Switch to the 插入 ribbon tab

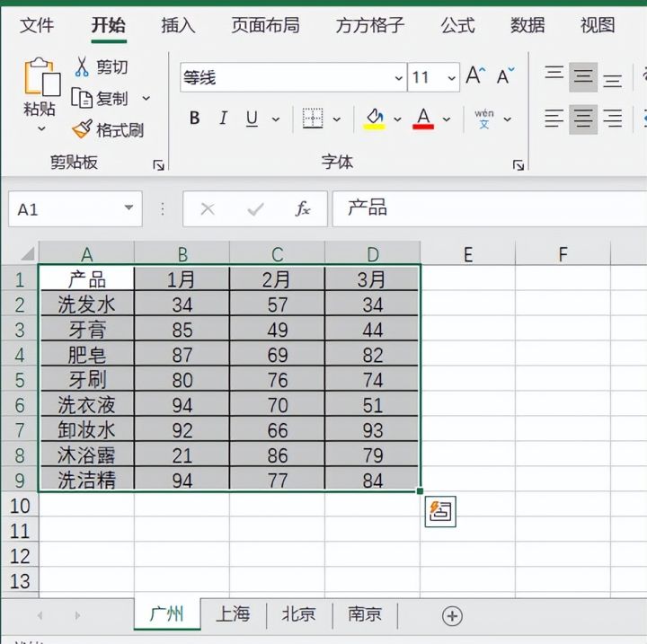pos(178,25)
